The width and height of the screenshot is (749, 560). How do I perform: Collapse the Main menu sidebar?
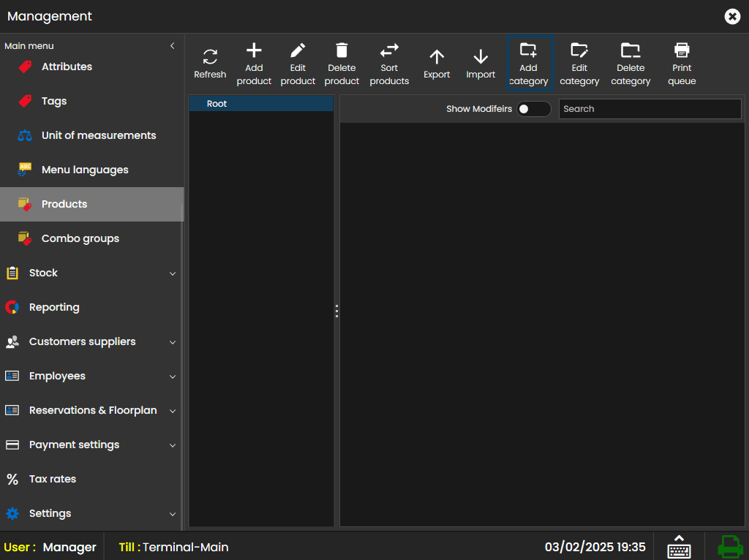(x=173, y=45)
